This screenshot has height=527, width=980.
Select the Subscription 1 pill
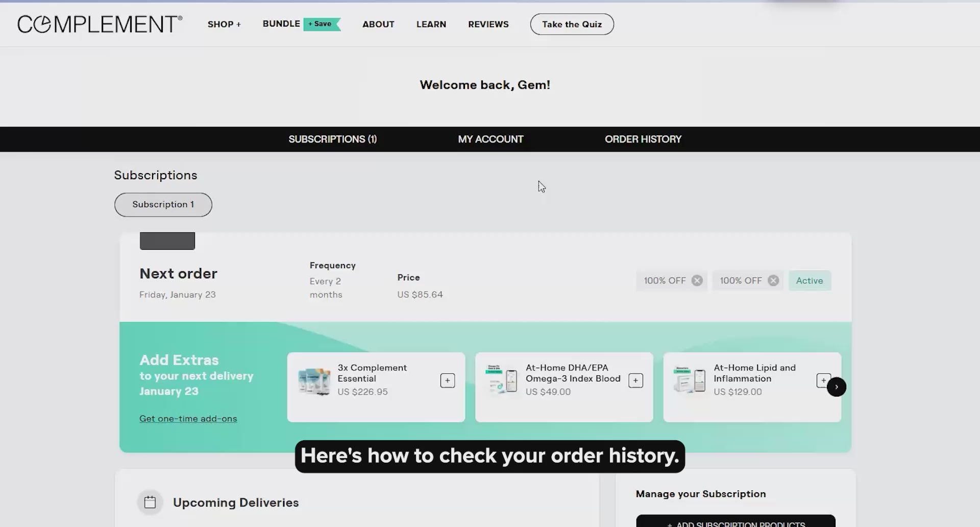(163, 204)
